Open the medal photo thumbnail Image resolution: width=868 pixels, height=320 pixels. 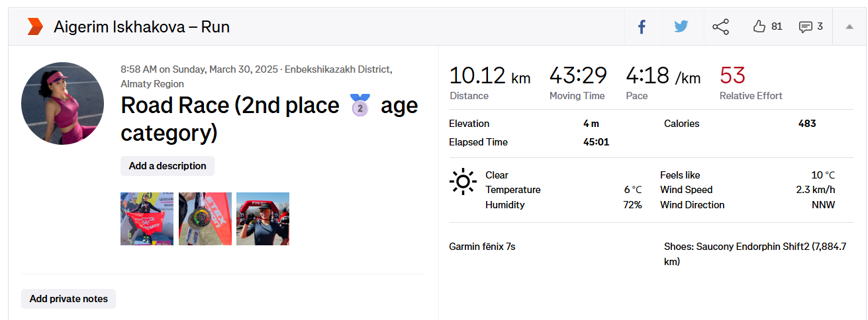pyautogui.click(x=205, y=219)
